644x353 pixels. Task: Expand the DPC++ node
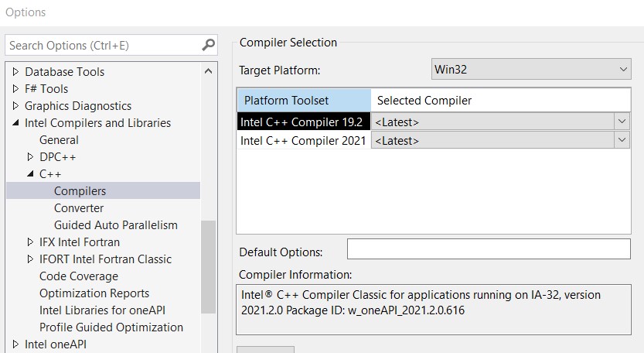[31, 157]
